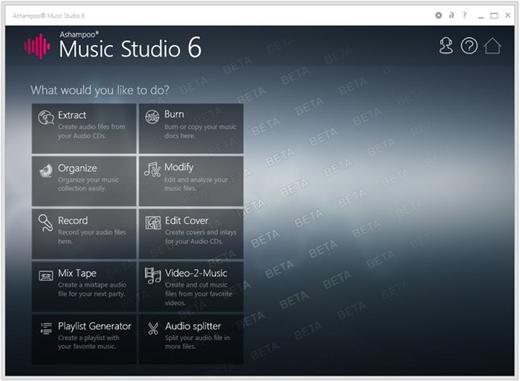The image size is (520, 381).
Task: Click the Mix Tape cassette icon
Action: point(46,276)
